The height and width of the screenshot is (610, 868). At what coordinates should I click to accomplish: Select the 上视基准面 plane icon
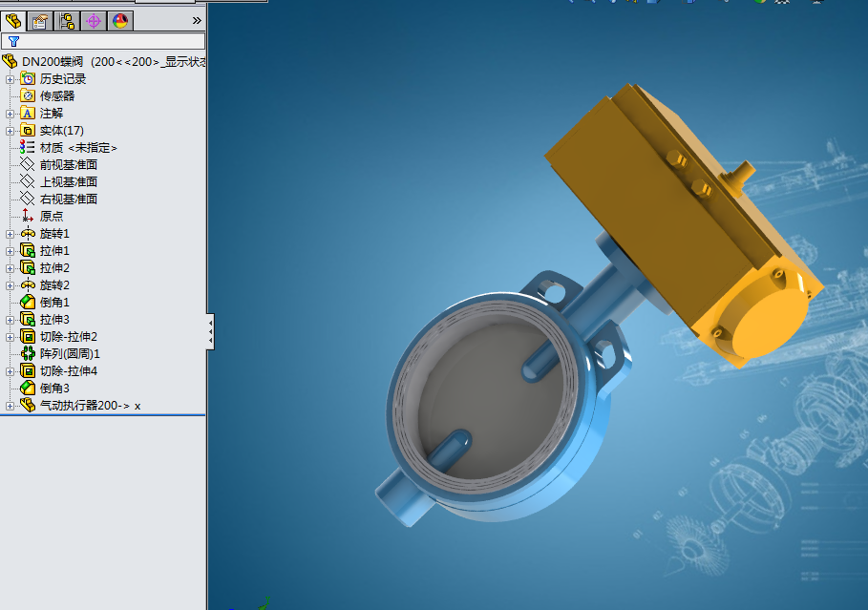tap(28, 181)
